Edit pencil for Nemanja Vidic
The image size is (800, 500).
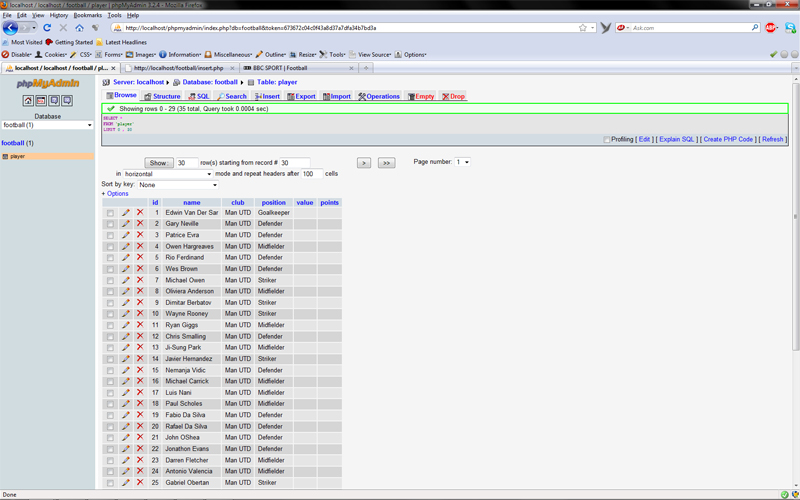[126, 370]
